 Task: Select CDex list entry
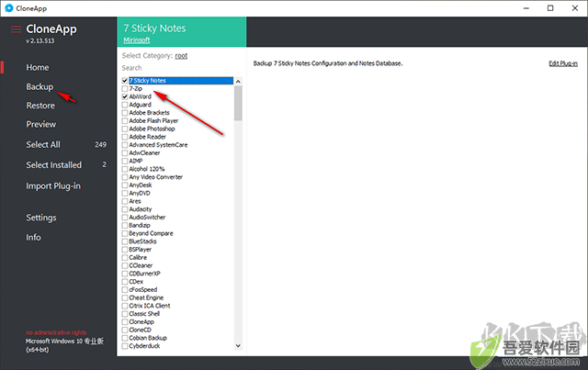(x=136, y=282)
